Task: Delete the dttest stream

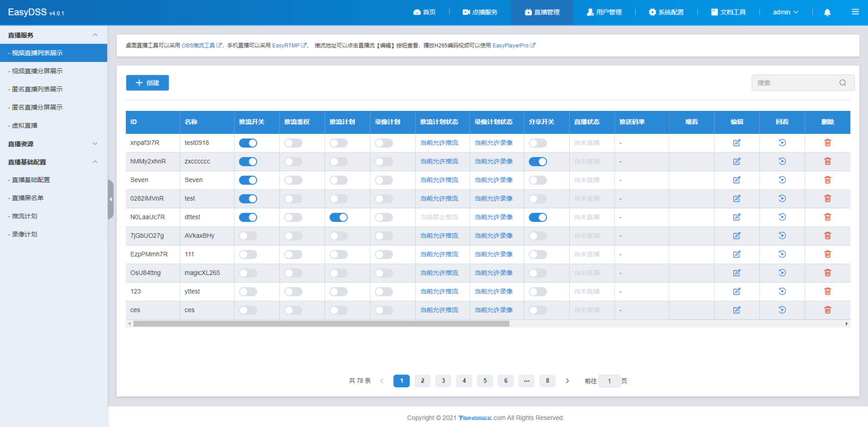Action: pyautogui.click(x=827, y=217)
